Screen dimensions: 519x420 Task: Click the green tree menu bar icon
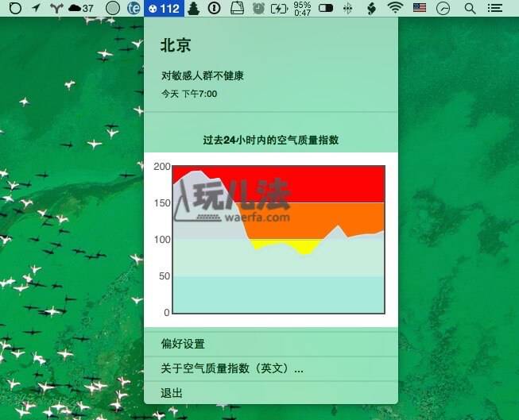(194, 8)
